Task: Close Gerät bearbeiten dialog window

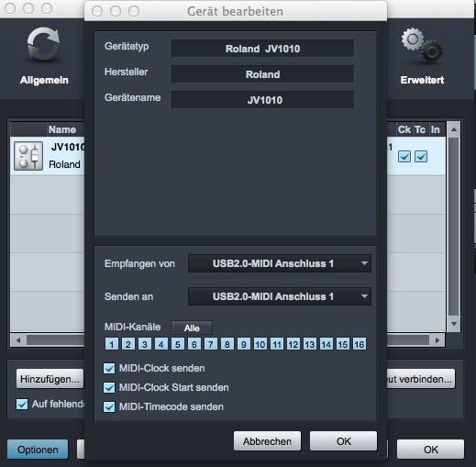Action: tap(97, 11)
